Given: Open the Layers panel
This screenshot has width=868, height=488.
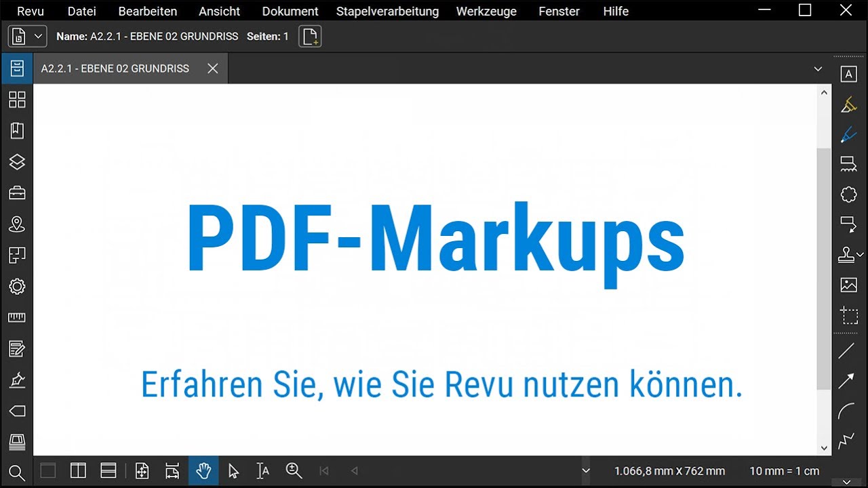Looking at the screenshot, I should coord(17,162).
